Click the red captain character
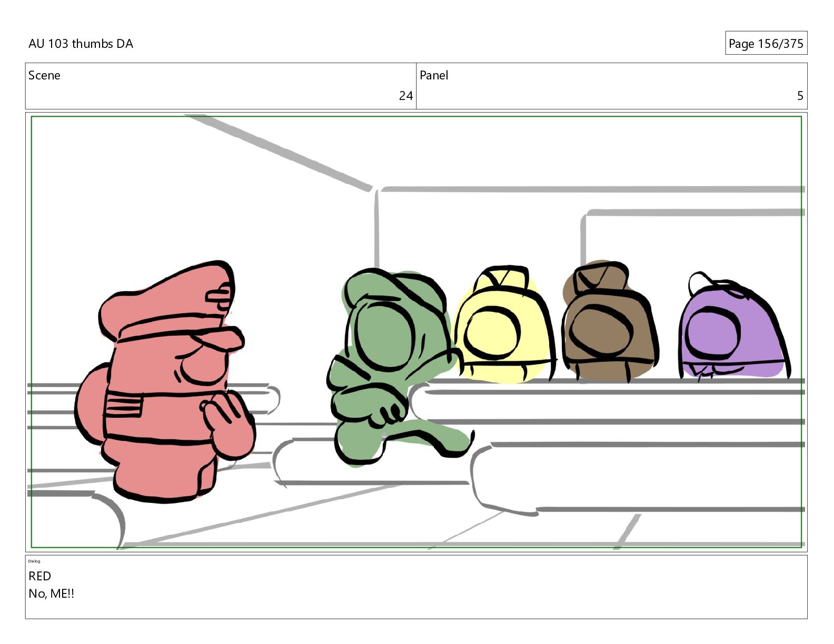 click(x=166, y=381)
